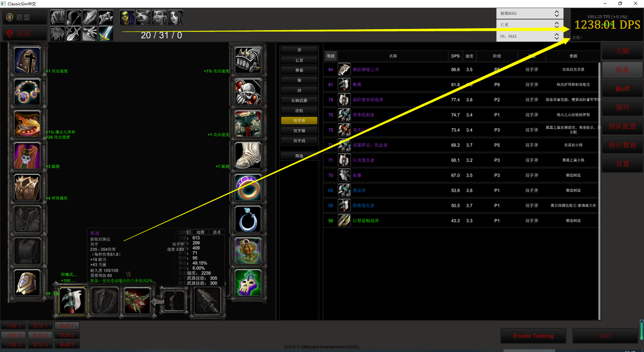Screen dimensions: 644x352
Task: Open the gloves slot spiked gauntlets
Action: click(x=248, y=60)
